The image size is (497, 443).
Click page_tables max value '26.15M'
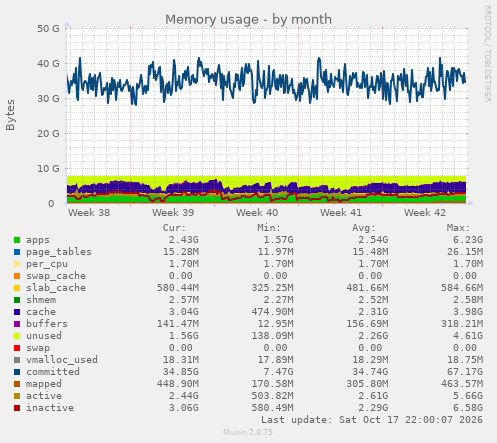pos(465,252)
